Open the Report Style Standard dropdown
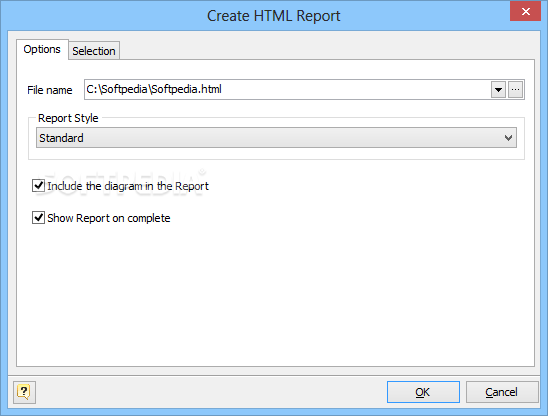Image resolution: width=548 pixels, height=416 pixels. (x=276, y=138)
